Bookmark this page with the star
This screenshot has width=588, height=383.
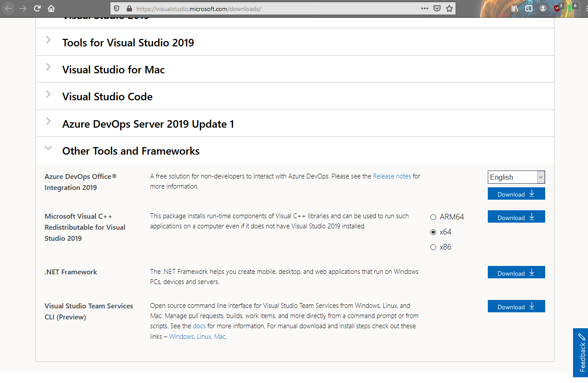tap(449, 8)
